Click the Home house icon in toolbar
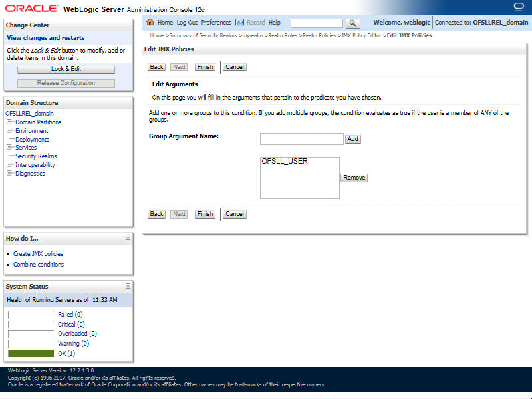Viewport: 532px width, 399px height. [x=150, y=23]
